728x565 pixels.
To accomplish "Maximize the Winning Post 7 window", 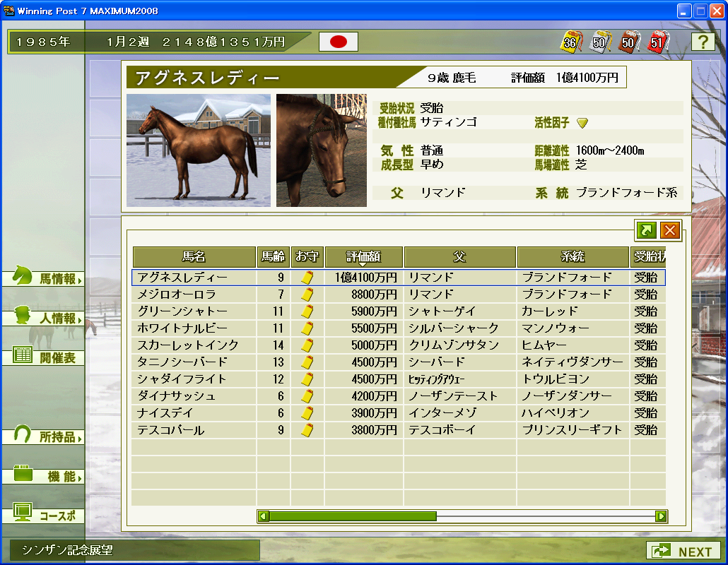I will 700,11.
